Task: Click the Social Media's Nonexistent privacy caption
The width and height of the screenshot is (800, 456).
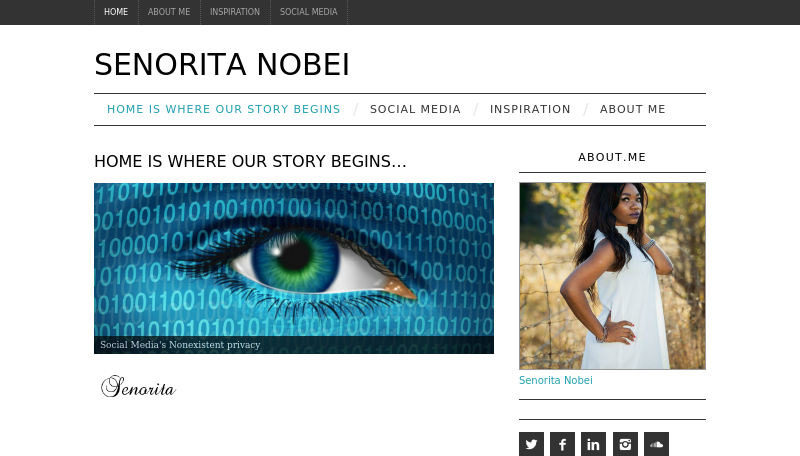Action: coord(180,345)
